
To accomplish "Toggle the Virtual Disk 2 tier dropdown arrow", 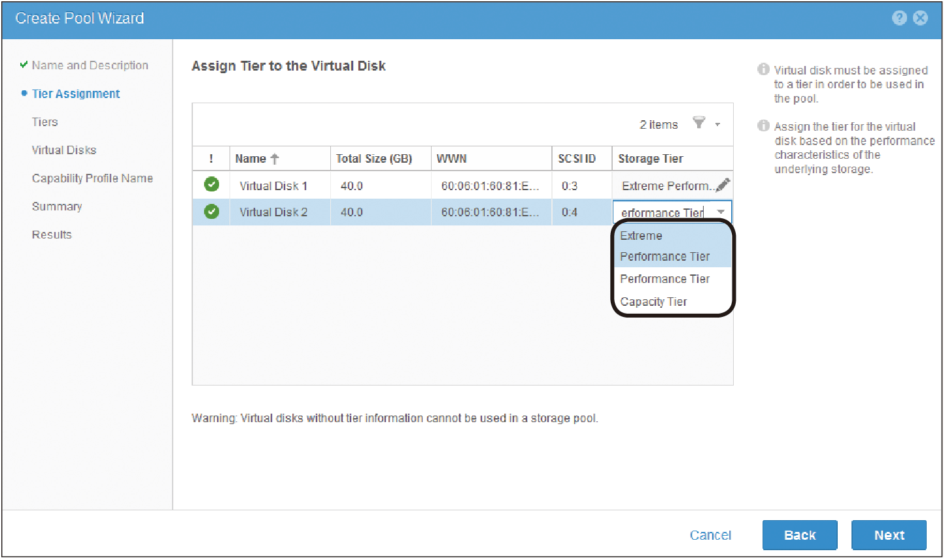I will coord(721,212).
